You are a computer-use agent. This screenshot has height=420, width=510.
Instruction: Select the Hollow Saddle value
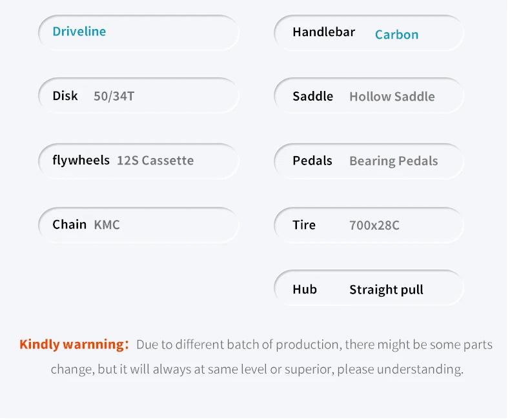click(x=392, y=97)
